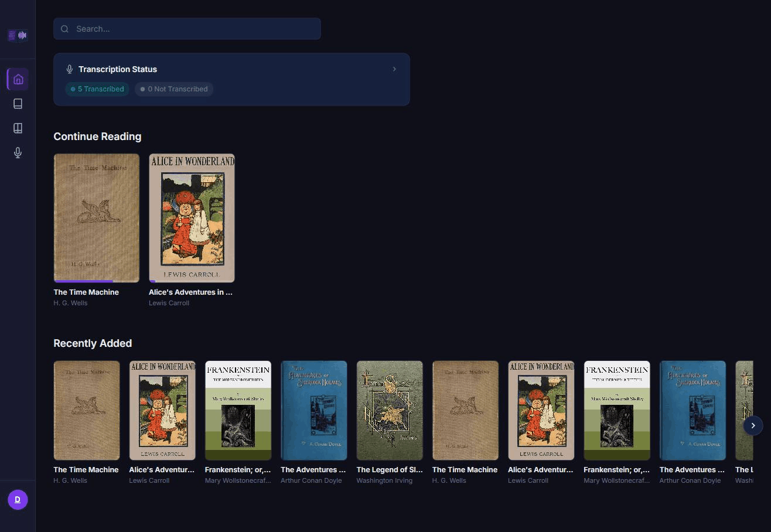
Task: Open the microphone transcription sidebar icon
Action: [x=18, y=153]
